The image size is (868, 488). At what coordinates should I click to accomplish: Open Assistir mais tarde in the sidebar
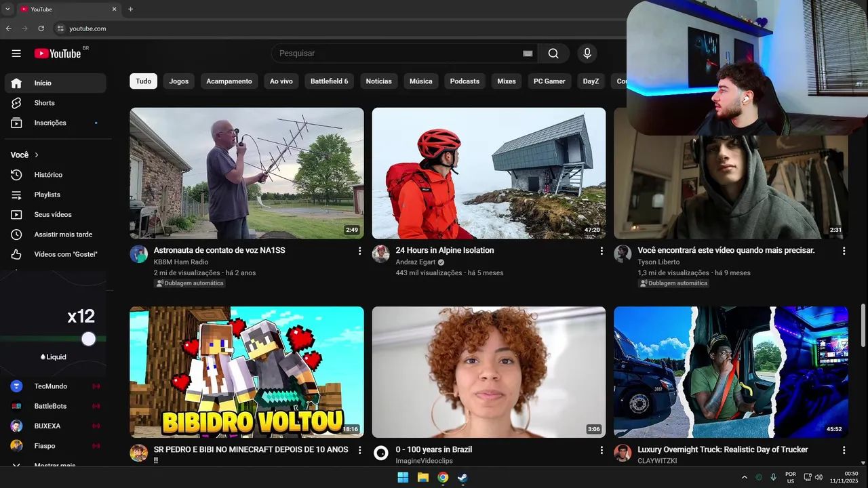coord(56,235)
